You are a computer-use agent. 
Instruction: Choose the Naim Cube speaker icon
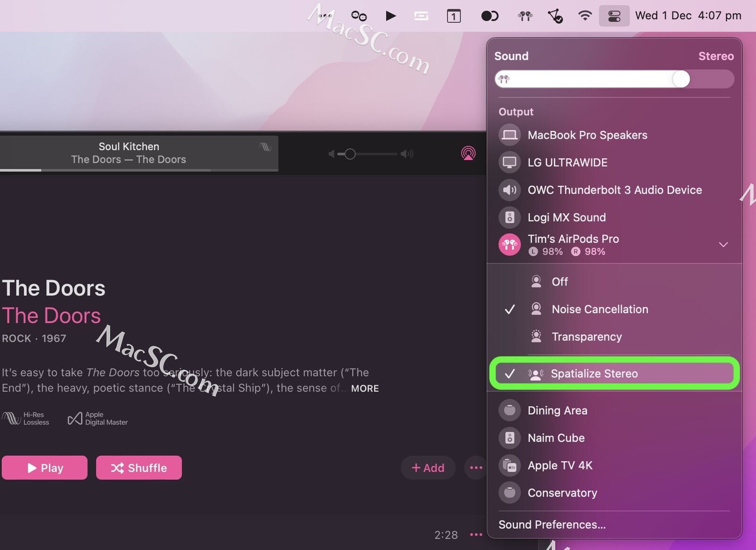pos(509,438)
